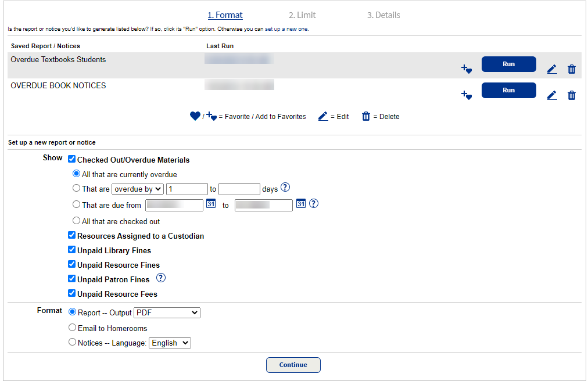Open calendar for due-to end date
588x381 pixels.
[x=300, y=204]
